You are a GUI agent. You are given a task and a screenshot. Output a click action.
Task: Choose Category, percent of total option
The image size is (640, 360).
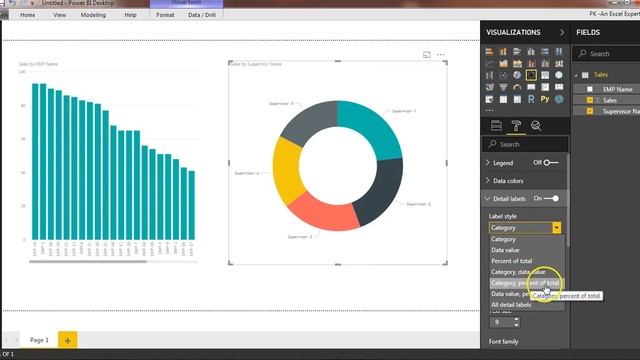527,283
